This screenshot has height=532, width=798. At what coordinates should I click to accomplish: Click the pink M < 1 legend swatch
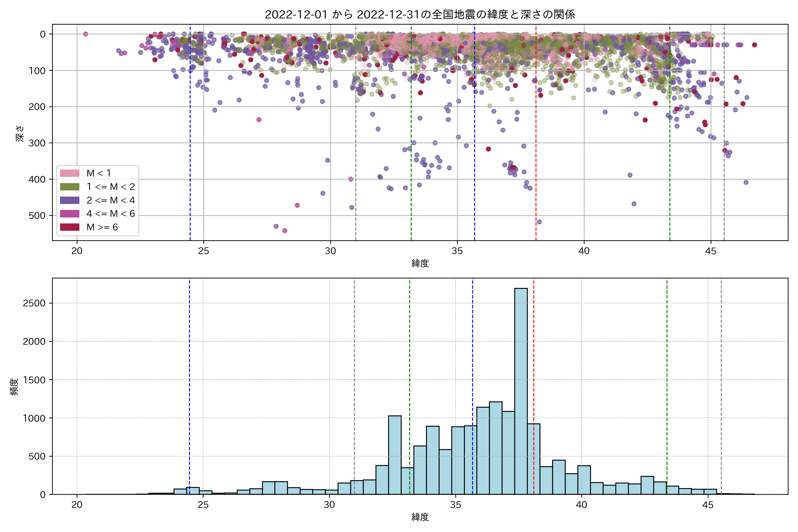point(70,173)
